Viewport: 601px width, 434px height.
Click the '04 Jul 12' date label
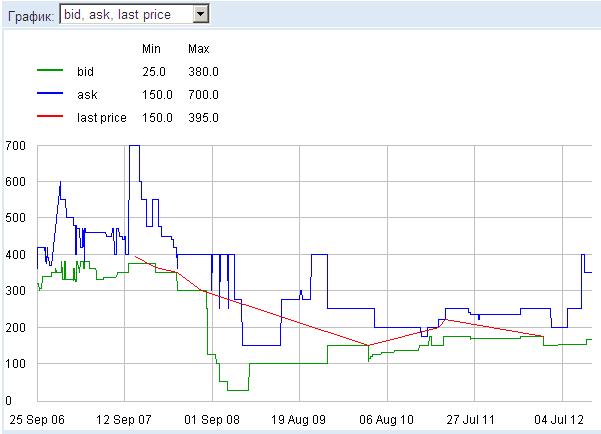pos(559,419)
